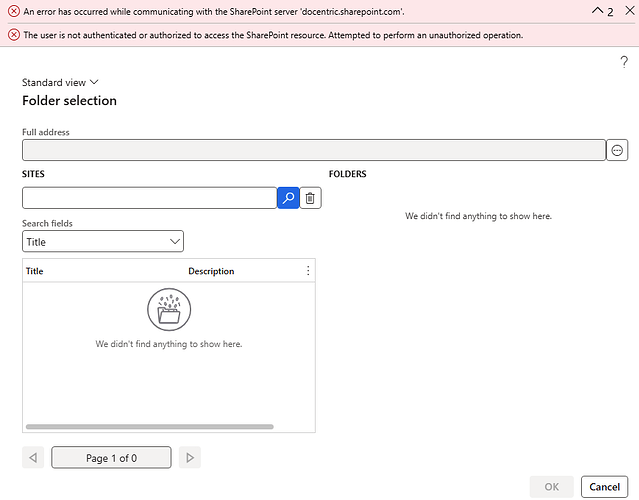Click the first red error icon
Screen dimensions: 639x500
click(14, 11)
